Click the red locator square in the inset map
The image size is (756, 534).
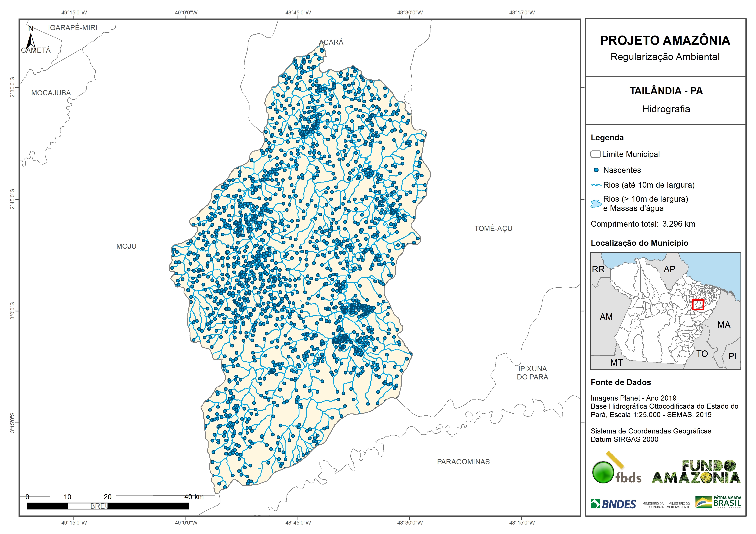698,305
